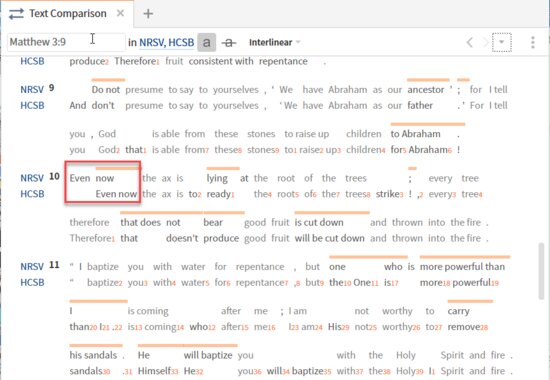Click the vertical scrollbar thumb
550x380 pixels.
click(542, 270)
